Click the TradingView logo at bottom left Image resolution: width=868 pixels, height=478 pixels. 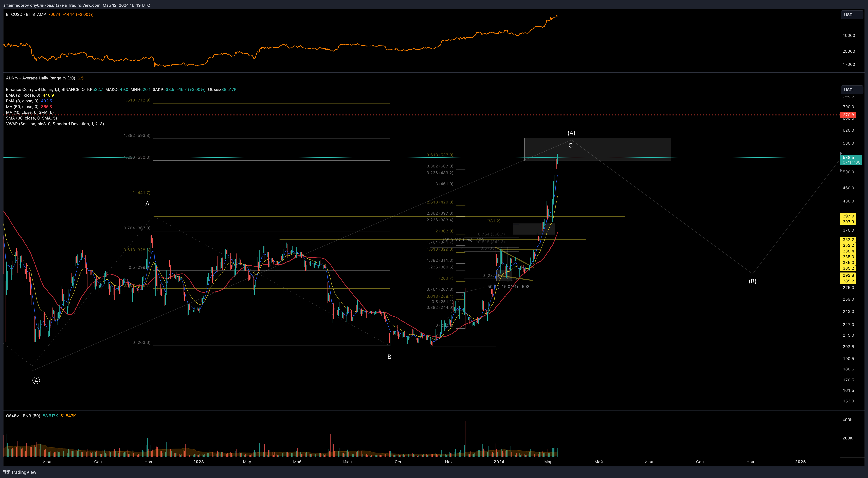[20, 472]
